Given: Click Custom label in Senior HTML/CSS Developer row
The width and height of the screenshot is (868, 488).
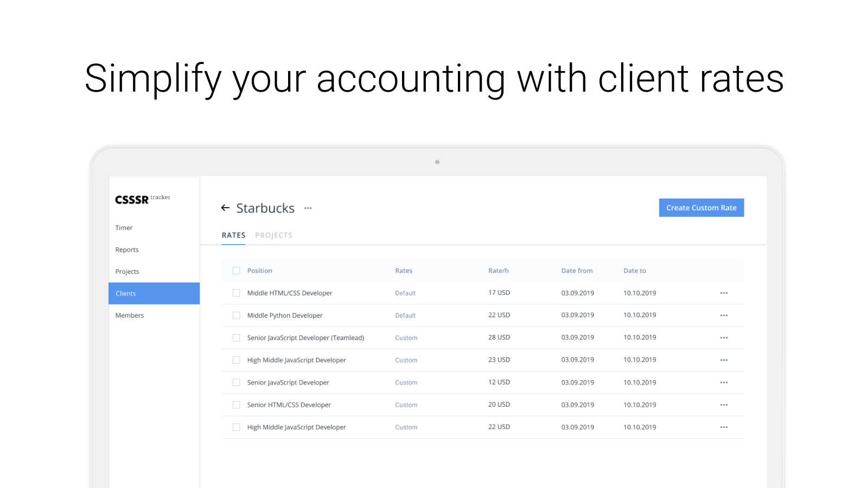Looking at the screenshot, I should click(x=406, y=405).
